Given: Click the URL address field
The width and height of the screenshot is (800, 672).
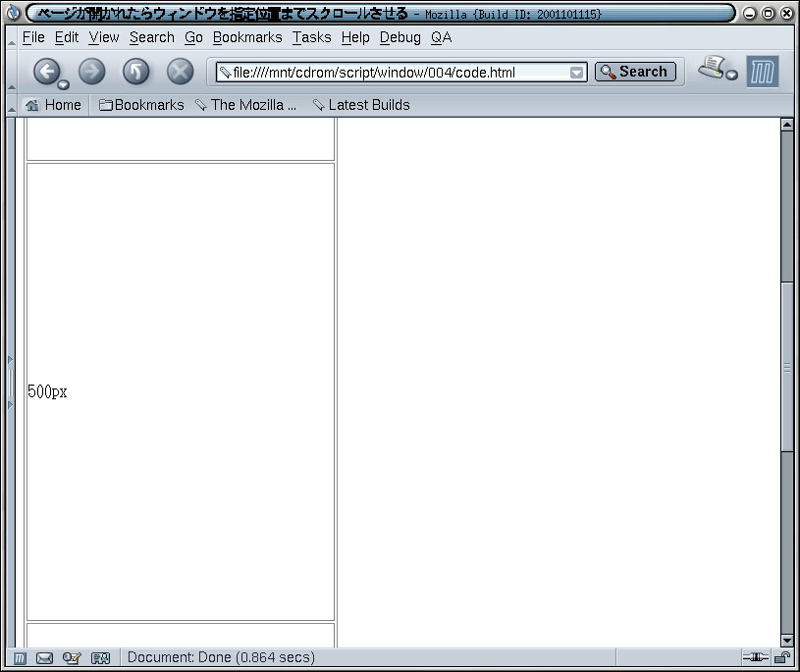Looking at the screenshot, I should pyautogui.click(x=400, y=73).
